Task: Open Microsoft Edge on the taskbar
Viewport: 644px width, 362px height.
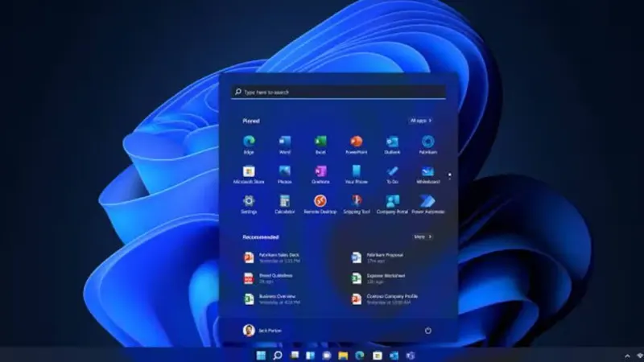Action: click(360, 356)
